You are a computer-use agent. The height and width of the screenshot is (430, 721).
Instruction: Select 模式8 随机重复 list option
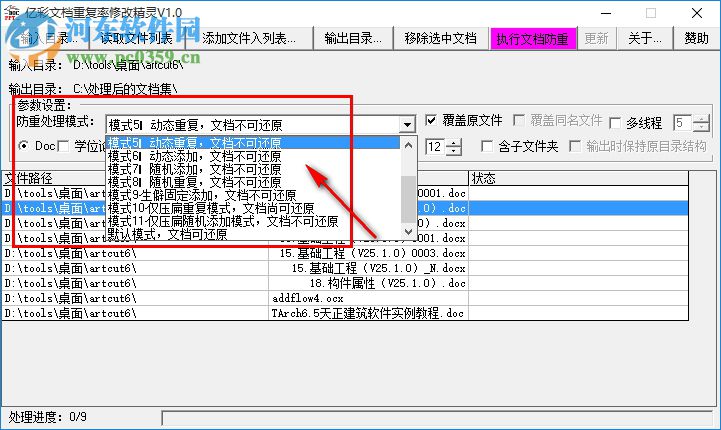[x=252, y=182]
